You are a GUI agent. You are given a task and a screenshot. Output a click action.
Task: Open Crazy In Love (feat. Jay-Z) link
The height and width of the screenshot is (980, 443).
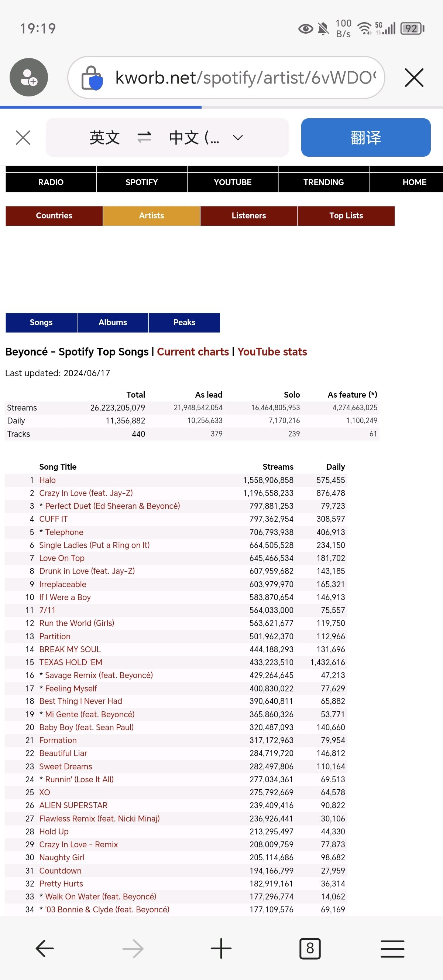click(x=86, y=493)
